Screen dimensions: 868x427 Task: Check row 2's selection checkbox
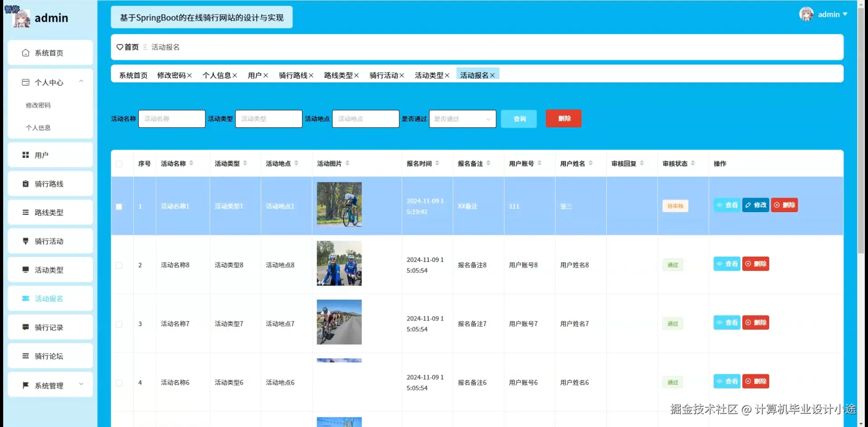tap(119, 266)
